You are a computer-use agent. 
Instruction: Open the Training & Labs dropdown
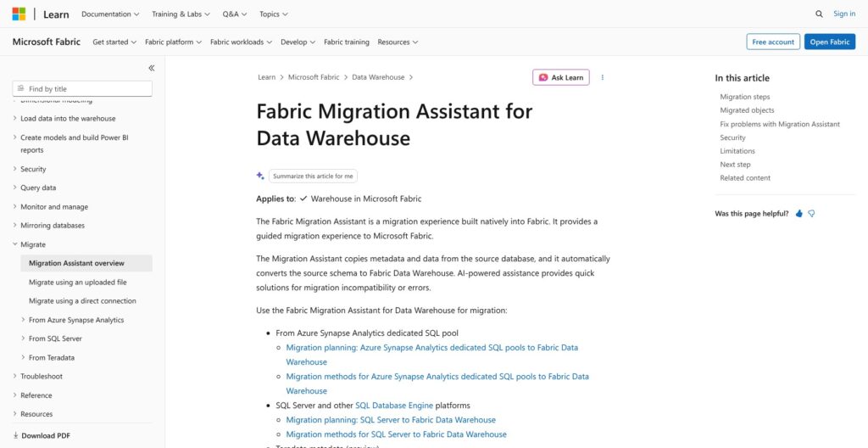181,14
